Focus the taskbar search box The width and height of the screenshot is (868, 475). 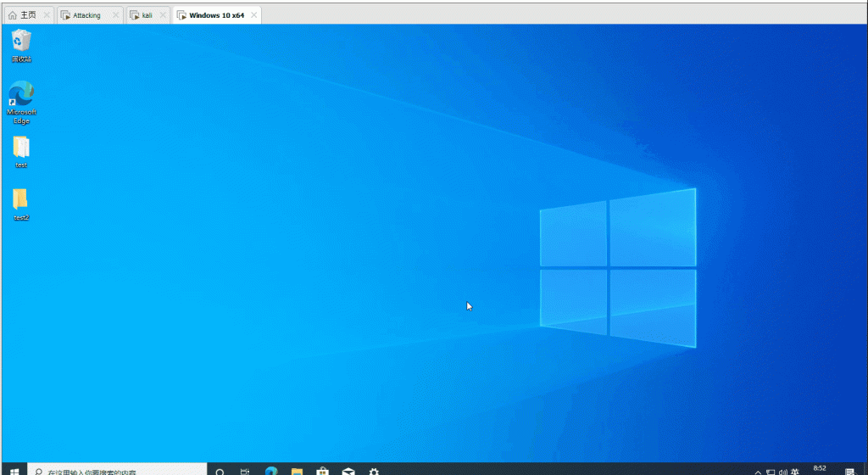click(x=117, y=471)
